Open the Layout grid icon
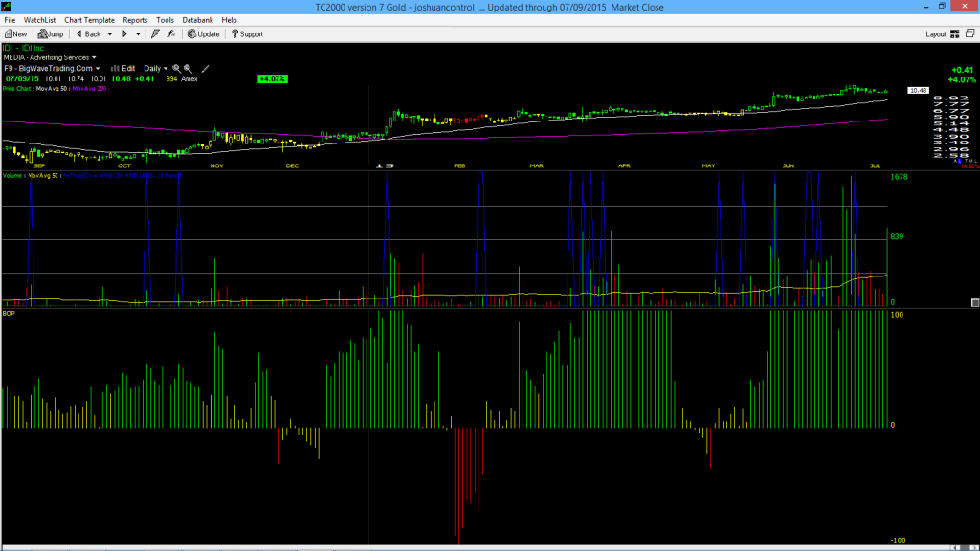 pos(955,34)
